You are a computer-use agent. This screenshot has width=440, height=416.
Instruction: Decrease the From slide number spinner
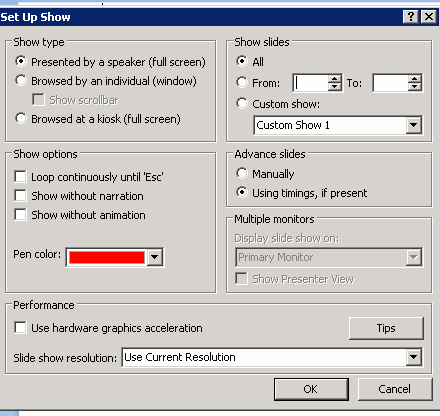pos(335,87)
